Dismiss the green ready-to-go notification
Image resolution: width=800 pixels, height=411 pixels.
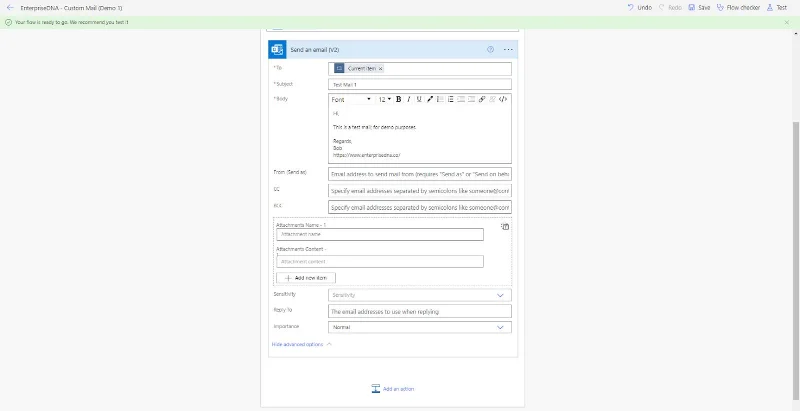pos(787,22)
